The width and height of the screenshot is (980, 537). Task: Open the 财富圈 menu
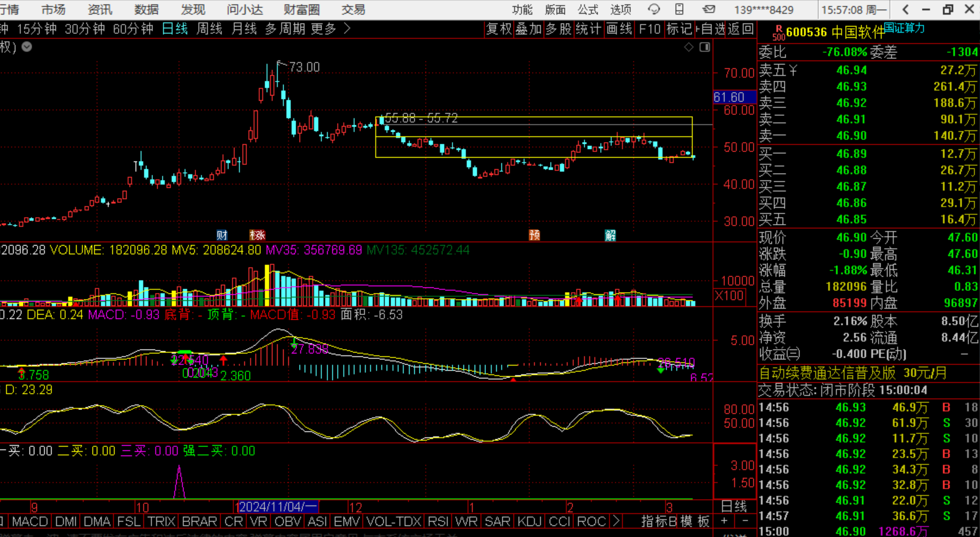(x=301, y=9)
